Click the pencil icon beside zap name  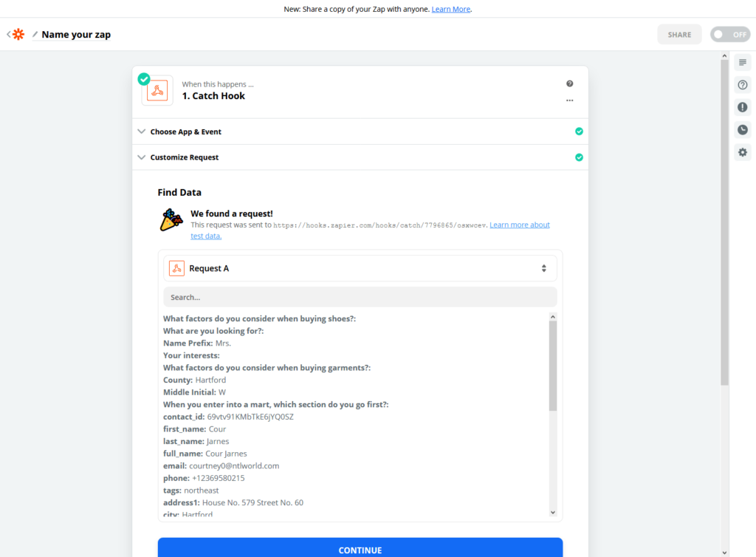point(35,34)
